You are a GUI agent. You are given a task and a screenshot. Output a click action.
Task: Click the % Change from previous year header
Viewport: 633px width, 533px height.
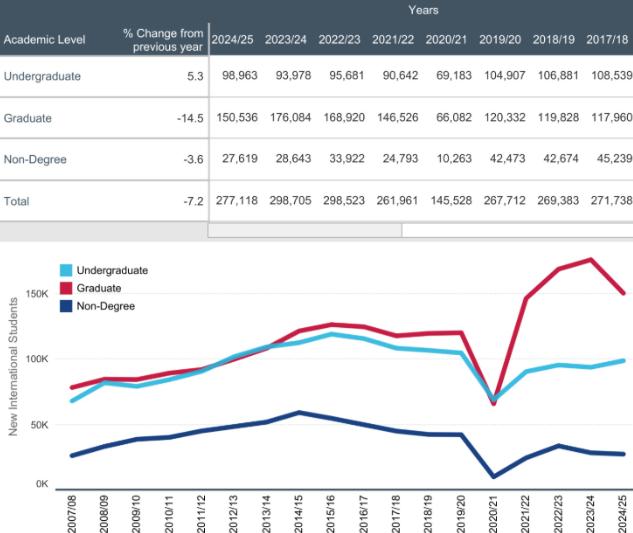pyautogui.click(x=163, y=40)
